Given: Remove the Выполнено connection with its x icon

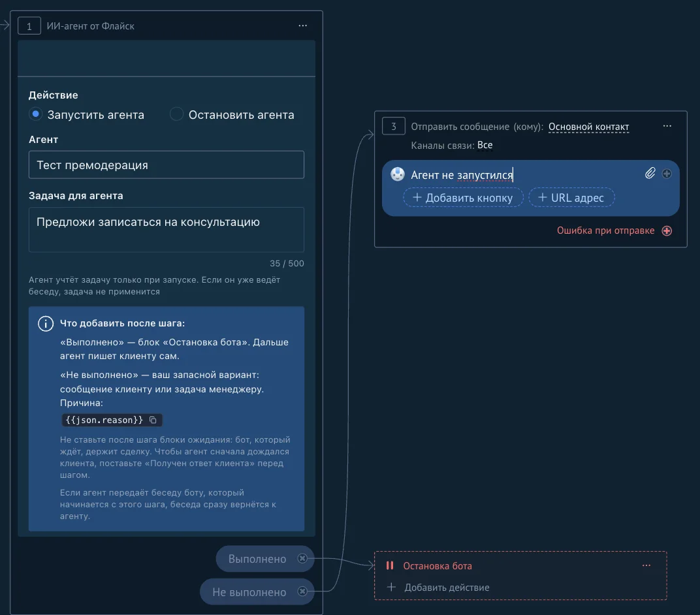Looking at the screenshot, I should pos(302,558).
